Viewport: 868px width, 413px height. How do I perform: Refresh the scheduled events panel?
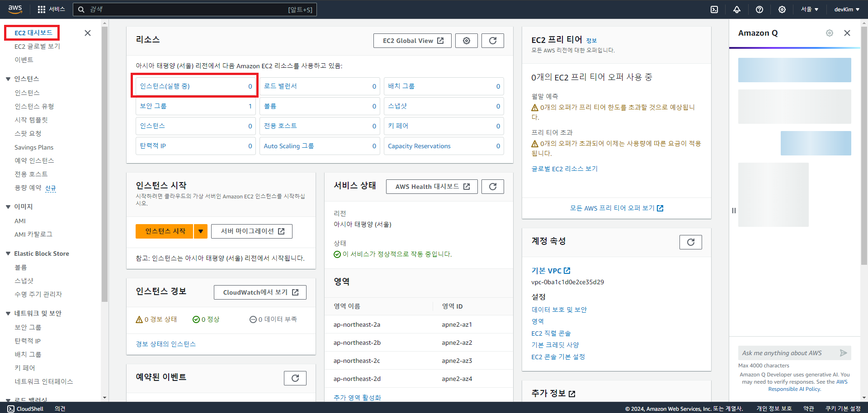(x=295, y=378)
